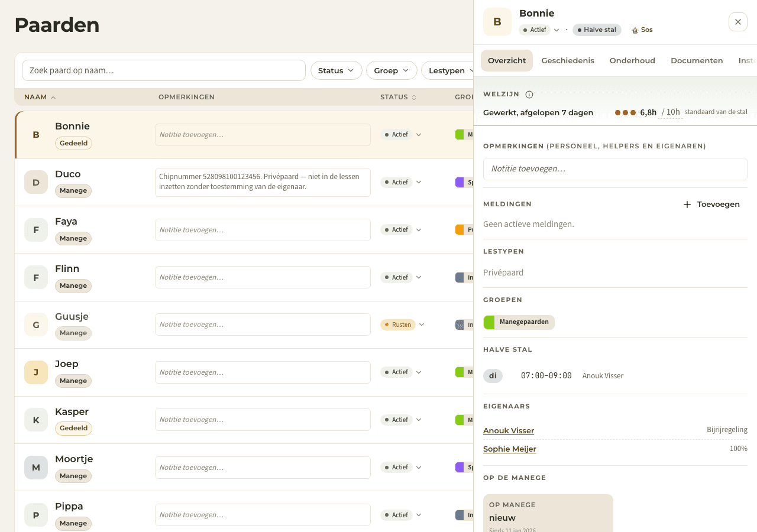Open the Groep filter dropdown

click(x=392, y=70)
